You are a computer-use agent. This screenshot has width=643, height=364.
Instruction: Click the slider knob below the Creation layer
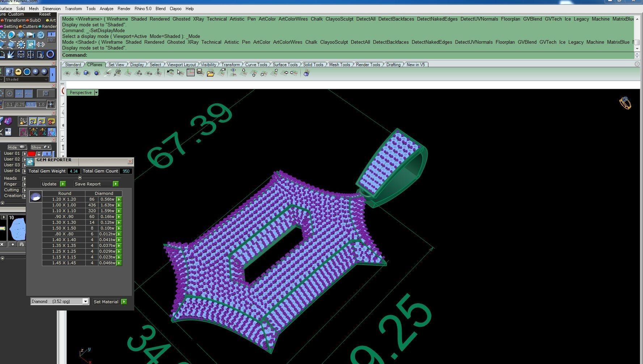[x=2, y=203]
